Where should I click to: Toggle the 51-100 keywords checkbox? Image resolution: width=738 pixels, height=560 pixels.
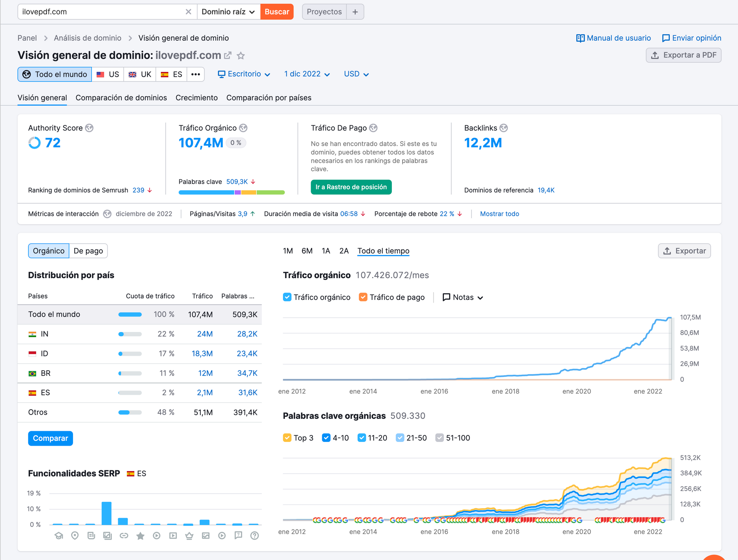point(439,438)
